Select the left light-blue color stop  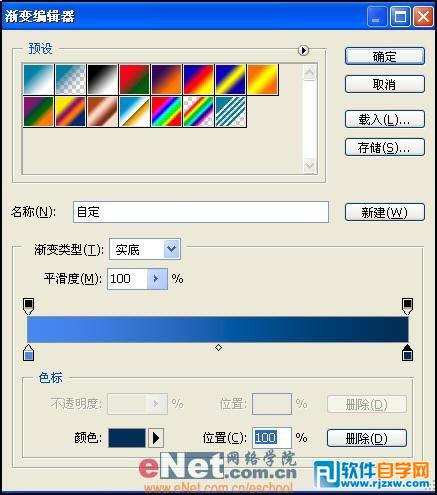click(x=28, y=353)
